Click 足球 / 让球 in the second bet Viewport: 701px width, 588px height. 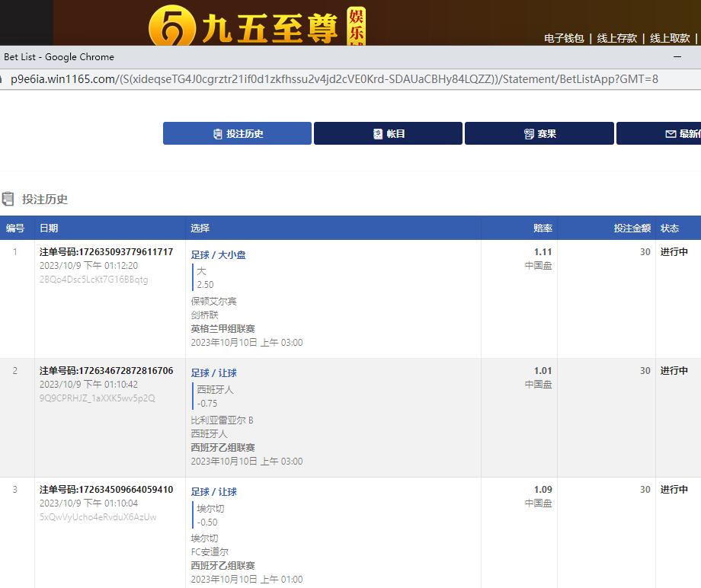pos(213,373)
